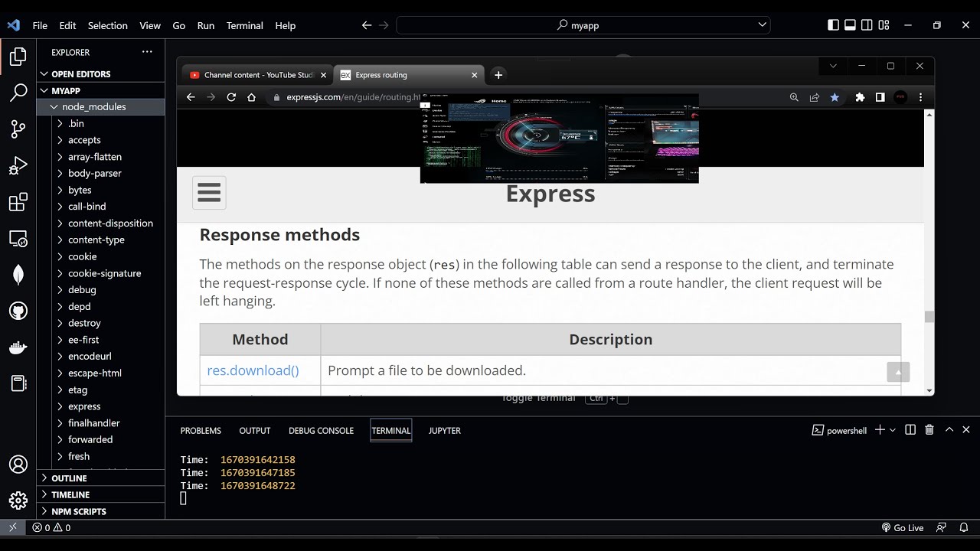Viewport: 980px width, 551px height.
Task: Open the Docker view in activity bar
Action: point(18,347)
